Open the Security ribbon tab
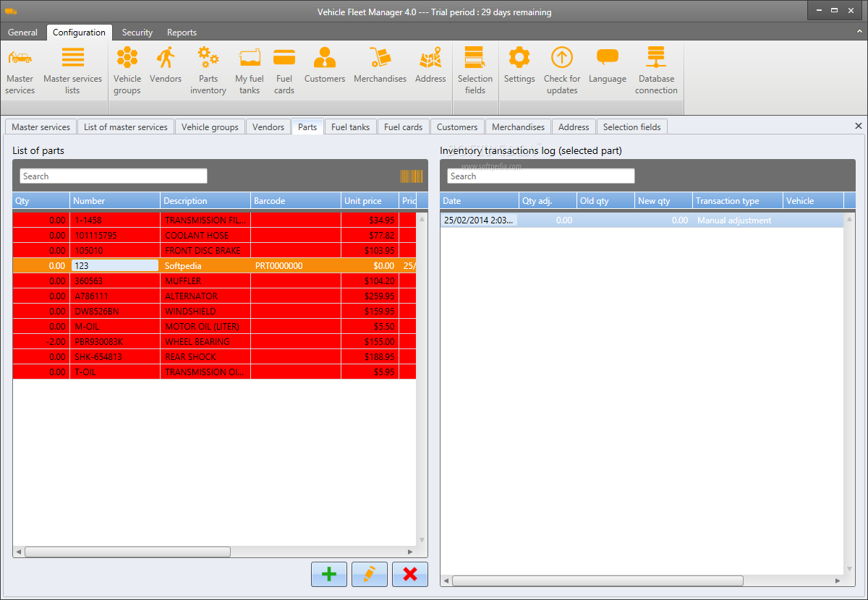Viewport: 868px width, 600px height. (x=137, y=33)
